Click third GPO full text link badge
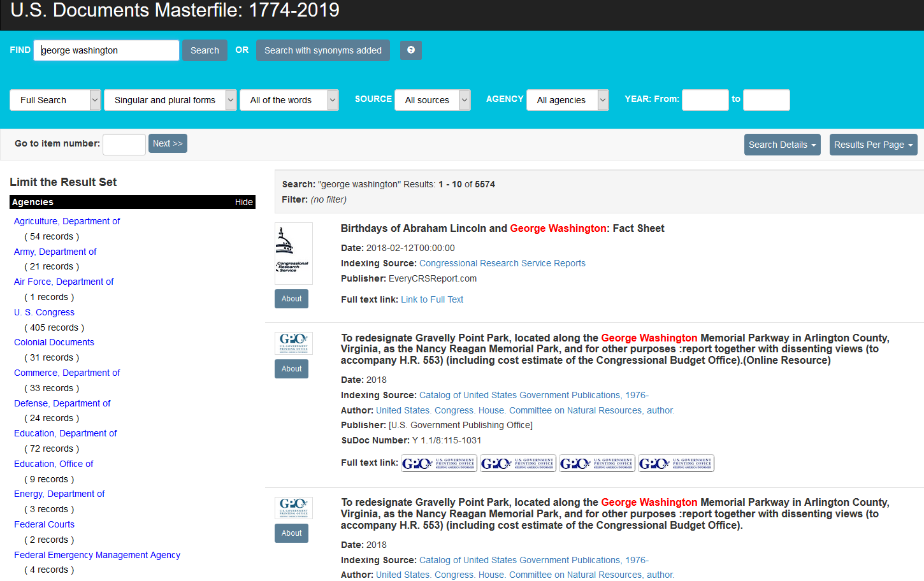Screen dimensions: 924x581 [596, 463]
